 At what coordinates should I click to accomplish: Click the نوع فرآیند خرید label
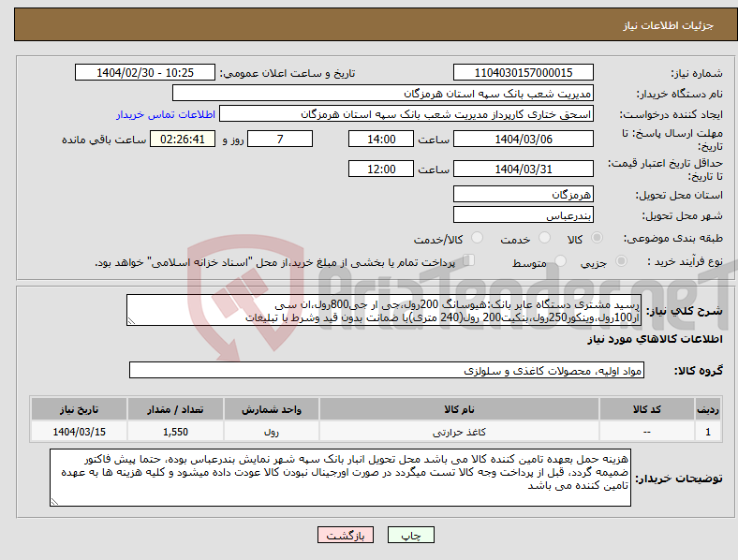click(x=685, y=261)
